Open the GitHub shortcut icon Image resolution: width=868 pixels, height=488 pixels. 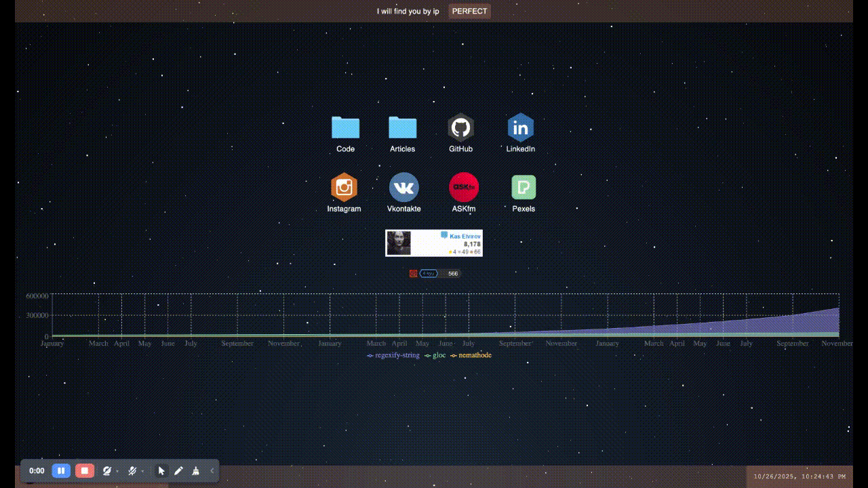(x=460, y=127)
